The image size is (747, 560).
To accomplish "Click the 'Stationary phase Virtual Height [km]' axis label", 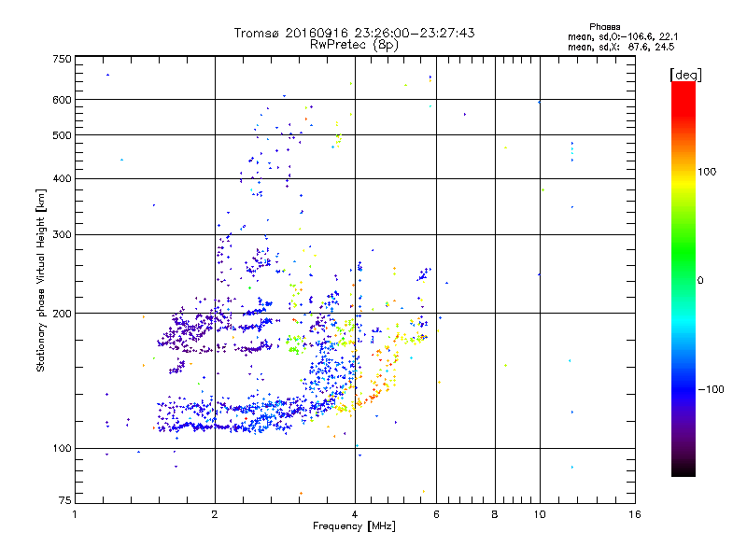I will click(x=41, y=280).
